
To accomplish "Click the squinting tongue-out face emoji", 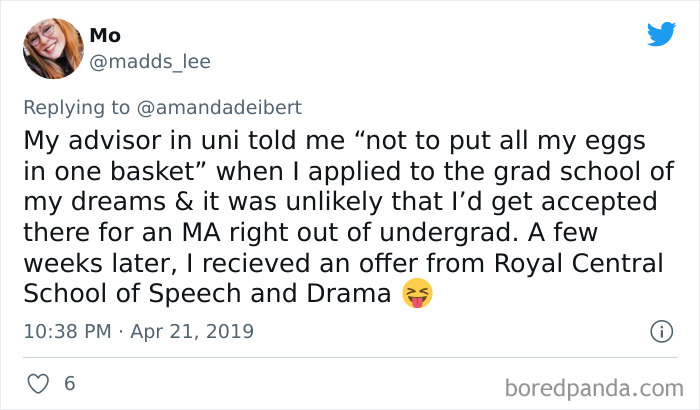I will click(x=417, y=293).
